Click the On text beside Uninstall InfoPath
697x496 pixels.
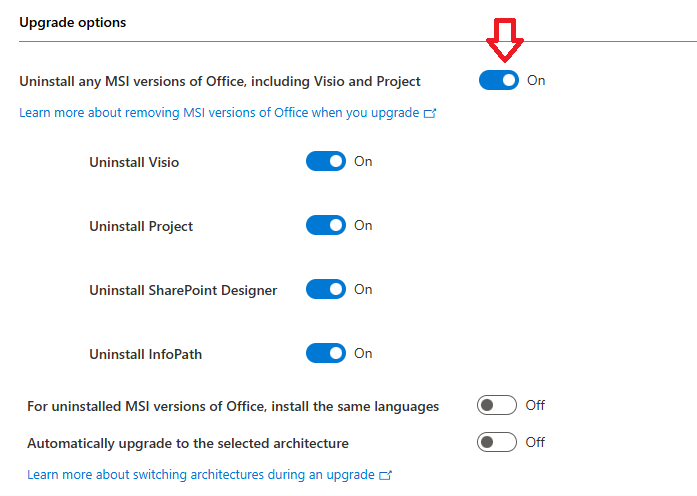tap(363, 353)
